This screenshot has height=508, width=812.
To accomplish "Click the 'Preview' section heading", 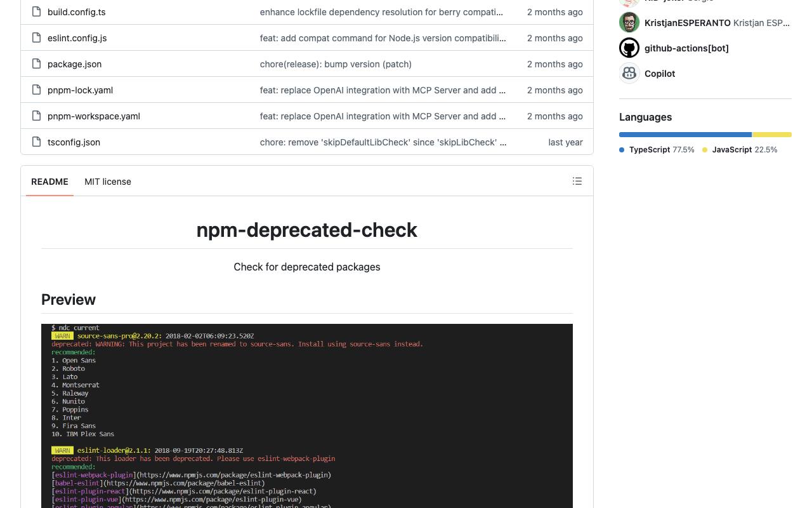I will click(x=69, y=300).
